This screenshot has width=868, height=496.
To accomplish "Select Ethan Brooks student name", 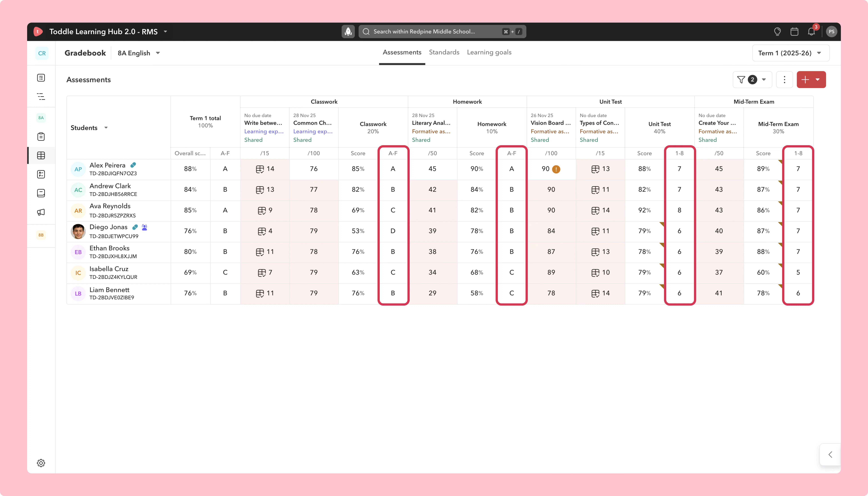I will point(109,248).
